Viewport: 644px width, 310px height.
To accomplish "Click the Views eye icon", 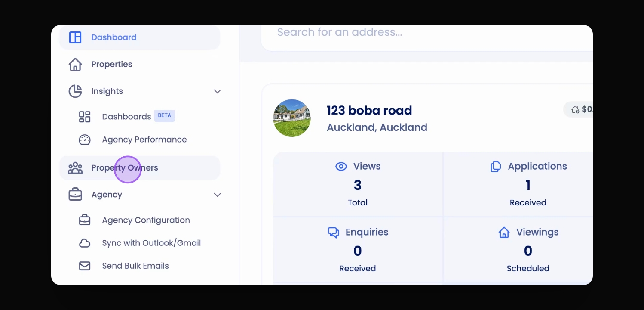I will 341,166.
